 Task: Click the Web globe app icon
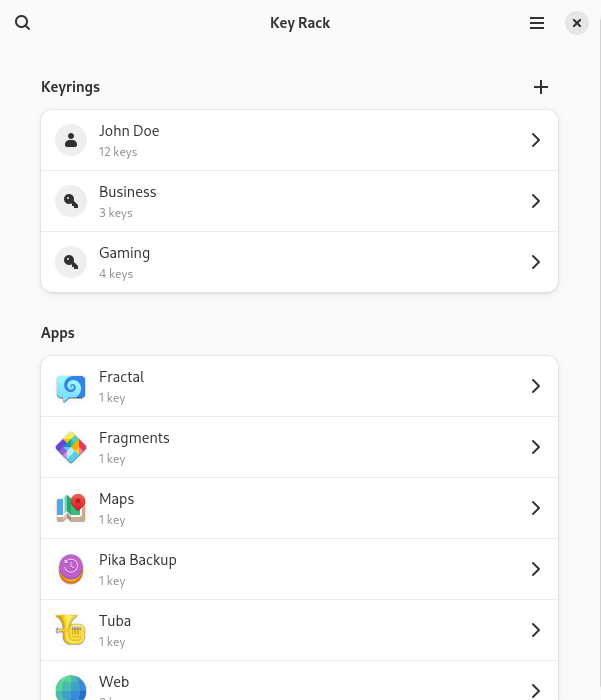pos(71,688)
